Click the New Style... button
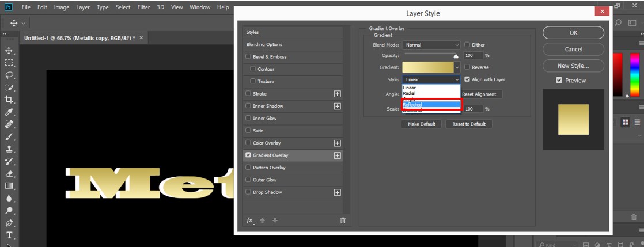 point(573,66)
